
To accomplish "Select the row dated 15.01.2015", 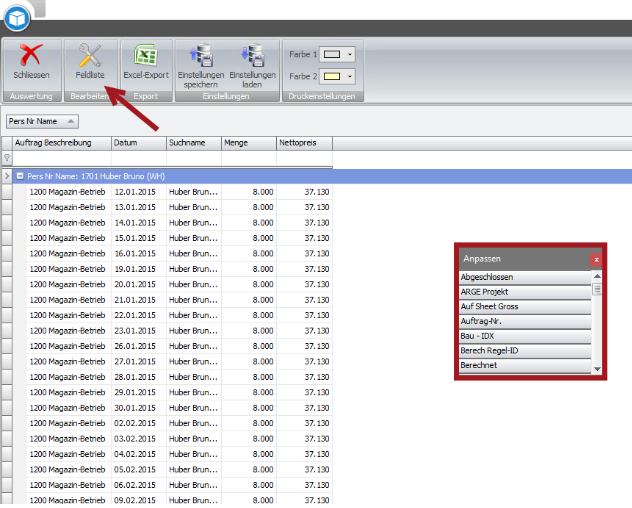I will pyautogui.click(x=135, y=238).
